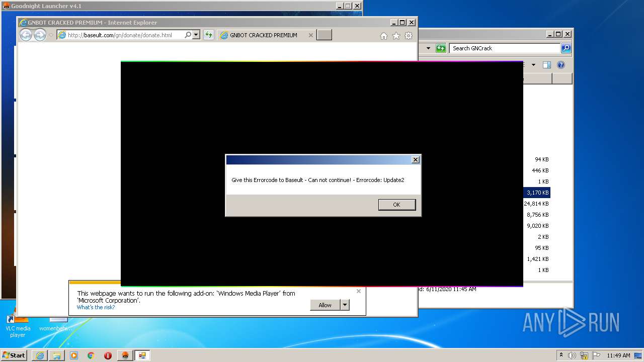Open Windows Media Player taskbar icon

click(x=74, y=355)
